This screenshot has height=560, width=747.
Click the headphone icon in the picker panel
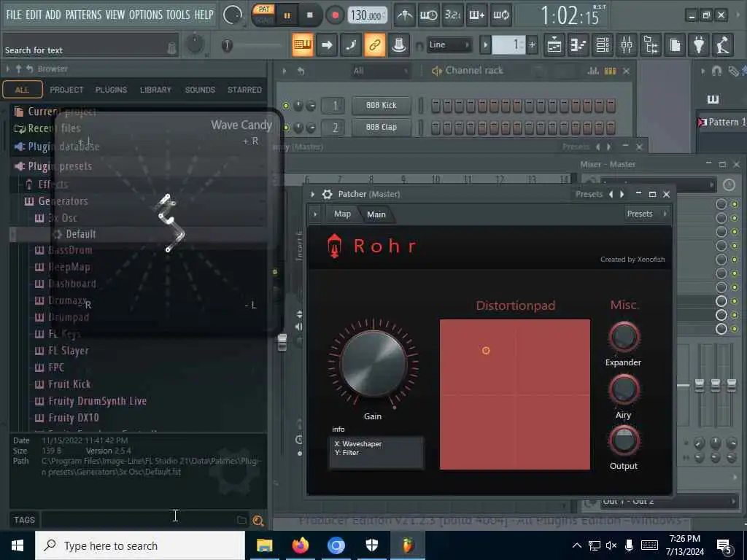point(716,71)
